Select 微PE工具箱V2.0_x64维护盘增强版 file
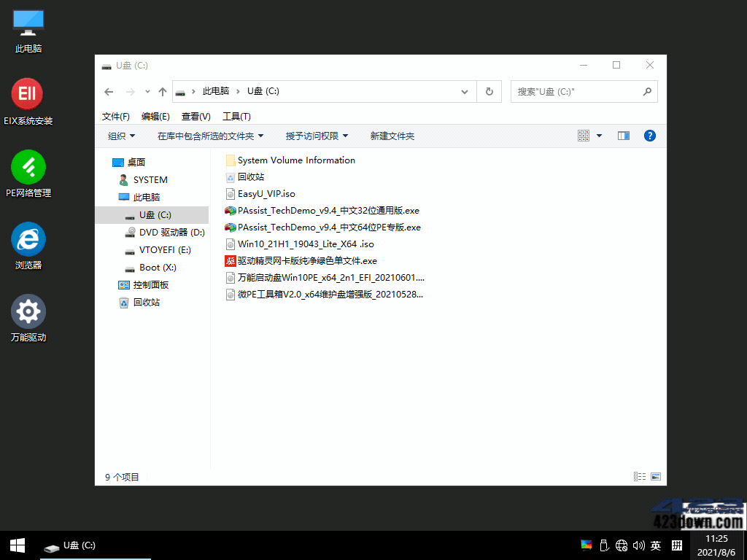 point(324,295)
